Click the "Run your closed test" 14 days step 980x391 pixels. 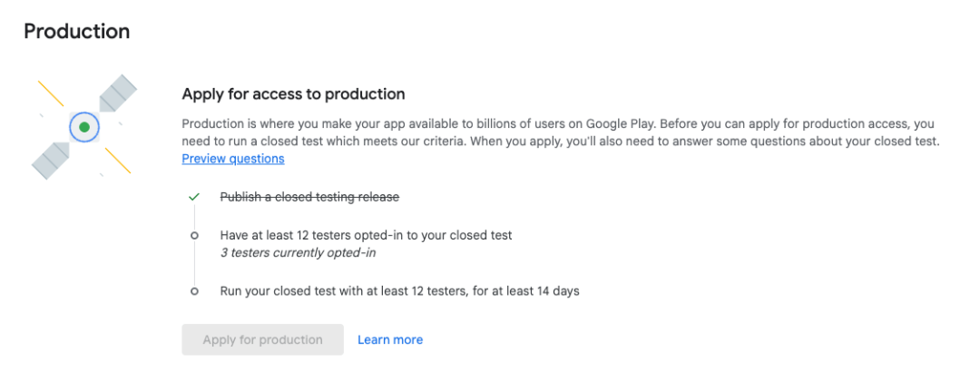click(399, 291)
